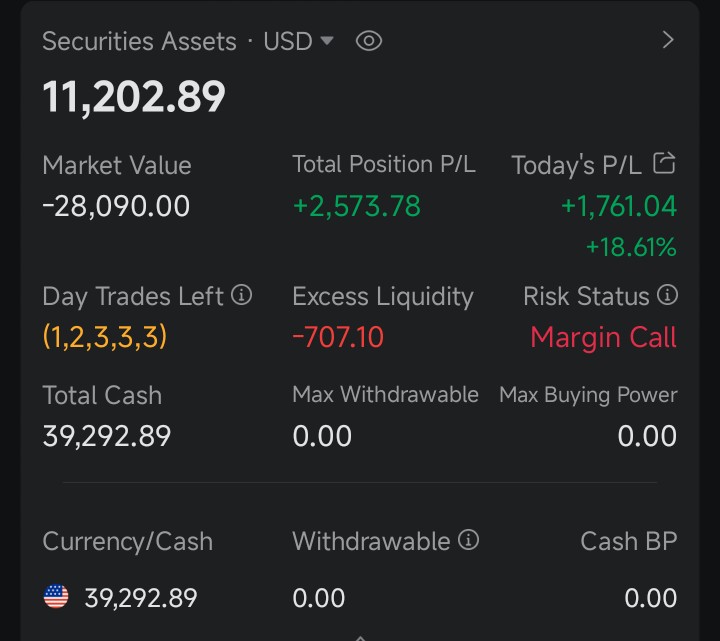The height and width of the screenshot is (641, 720).
Task: Click the Total Position P/L amount
Action: 356,206
